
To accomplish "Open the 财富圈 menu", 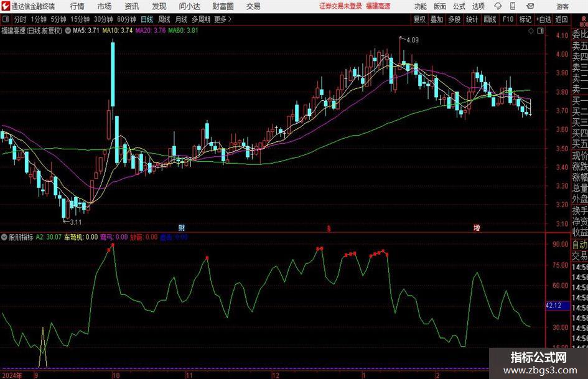I will click(223, 6).
